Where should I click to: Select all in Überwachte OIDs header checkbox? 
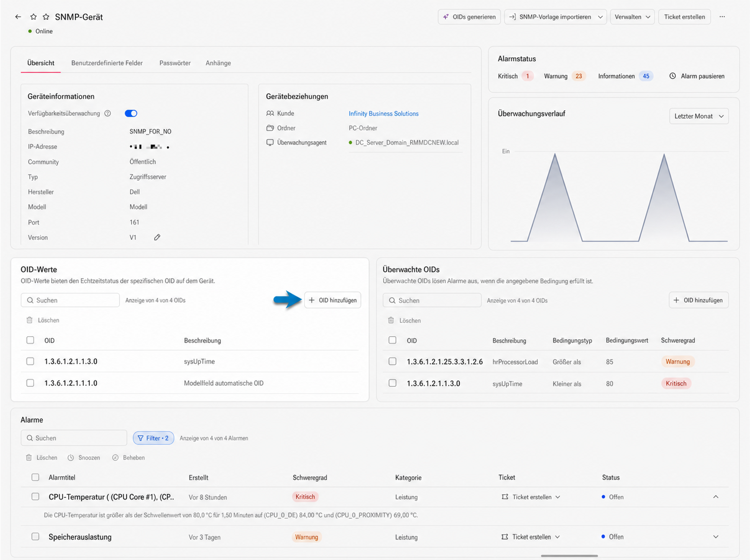click(392, 340)
